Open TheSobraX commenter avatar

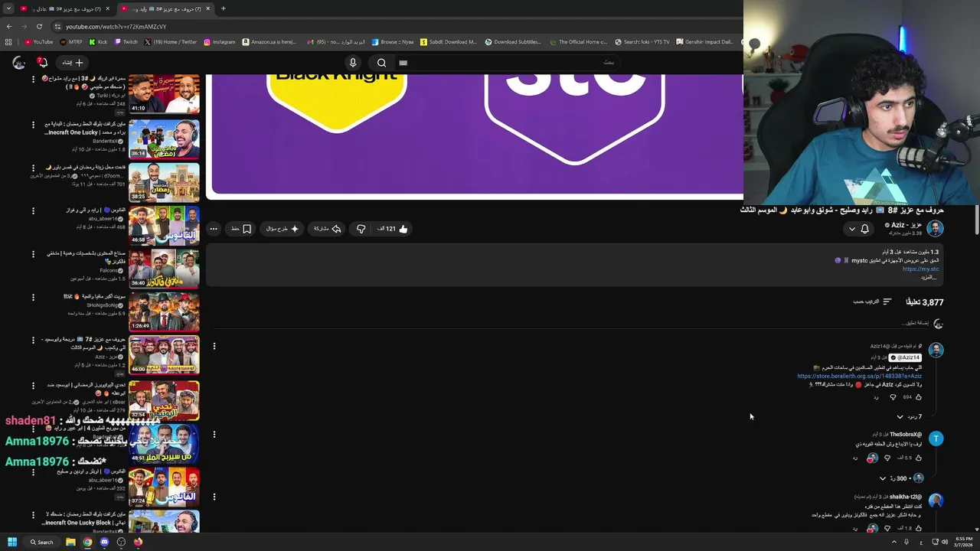pyautogui.click(x=936, y=439)
